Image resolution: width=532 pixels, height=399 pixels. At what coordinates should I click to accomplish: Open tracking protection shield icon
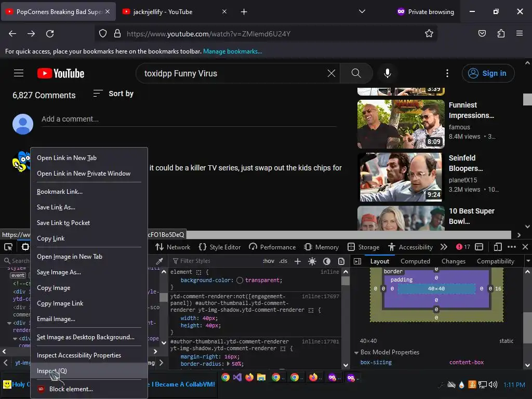point(103,34)
